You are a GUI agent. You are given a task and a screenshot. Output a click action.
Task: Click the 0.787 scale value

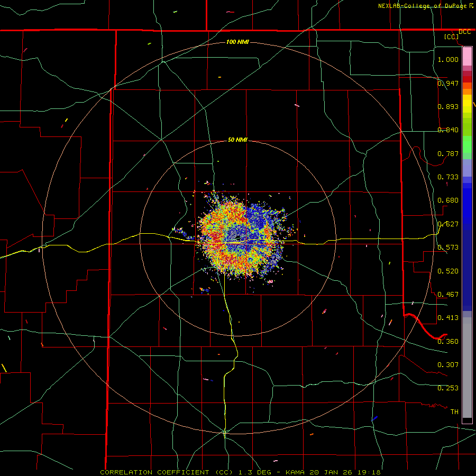tap(448, 153)
